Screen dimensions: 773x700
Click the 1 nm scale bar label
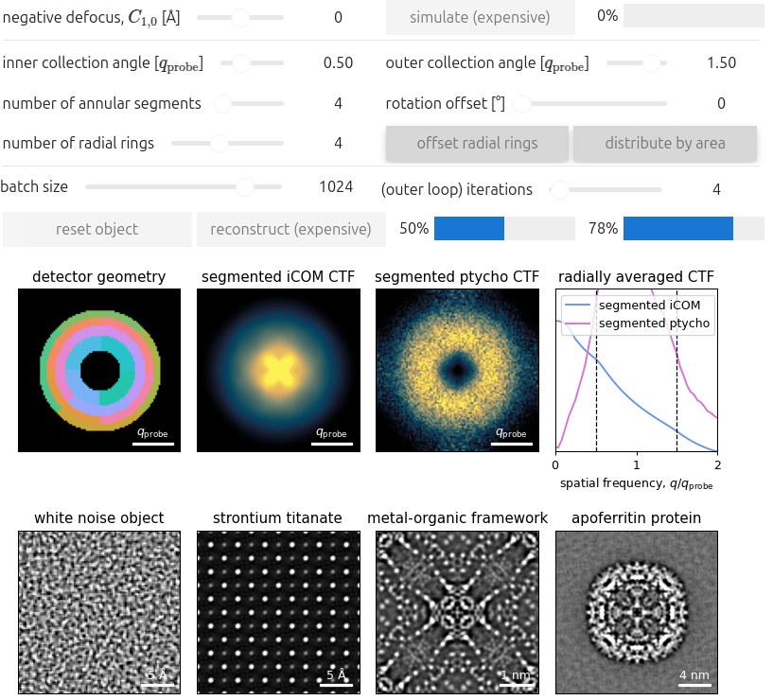pyautogui.click(x=517, y=675)
